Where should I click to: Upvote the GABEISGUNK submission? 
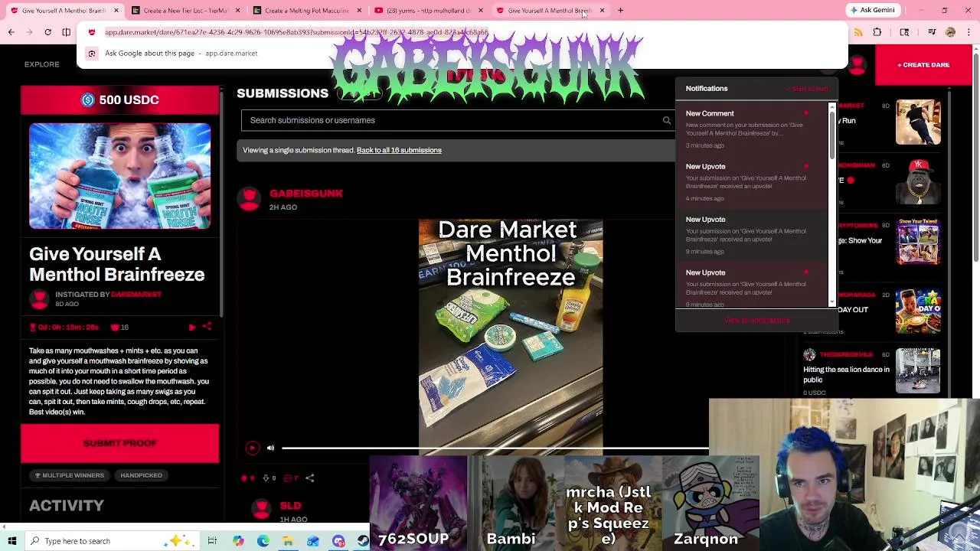pos(246,478)
